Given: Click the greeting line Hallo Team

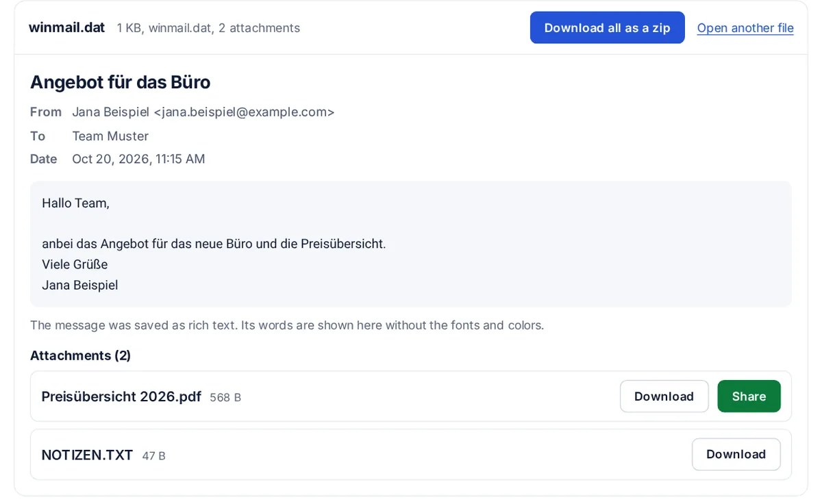Looking at the screenshot, I should pyautogui.click(x=75, y=203).
